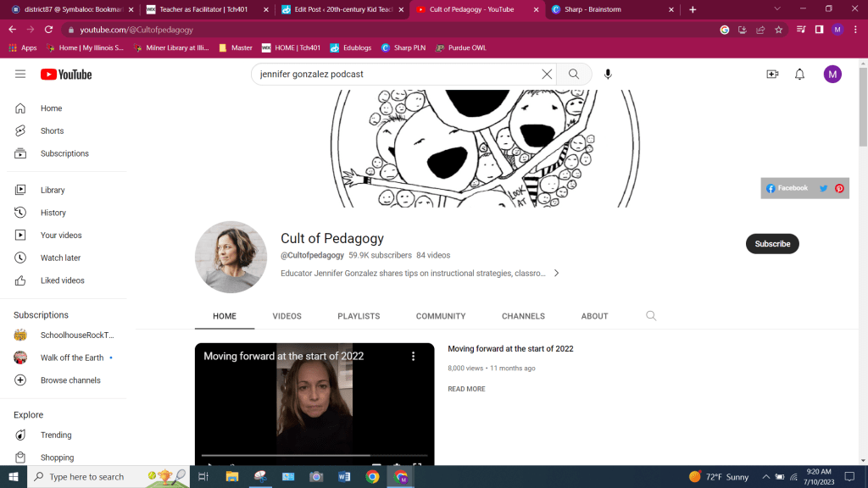Bookmark this page with the star
Screen dimensions: 868x488
pyautogui.click(x=778, y=30)
